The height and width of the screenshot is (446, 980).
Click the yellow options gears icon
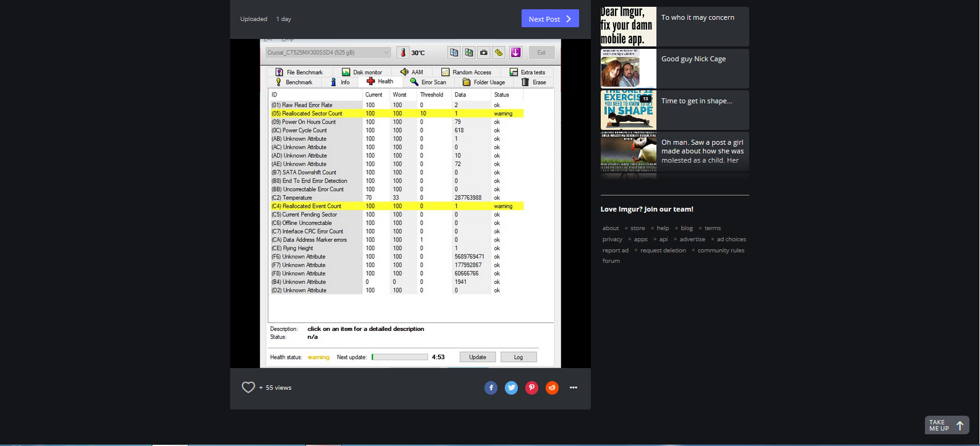pyautogui.click(x=499, y=53)
